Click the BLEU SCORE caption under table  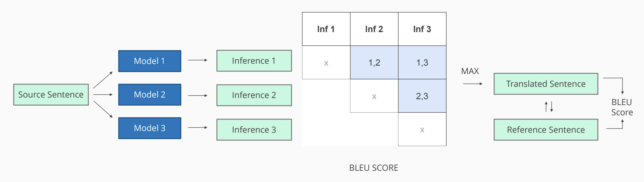pos(373,168)
